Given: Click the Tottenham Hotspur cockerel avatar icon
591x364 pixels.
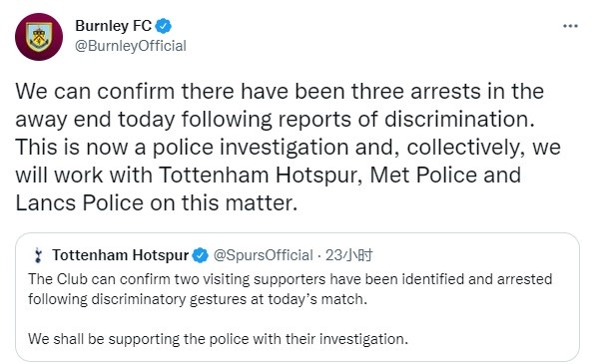Looking at the screenshot, I should tap(38, 255).
